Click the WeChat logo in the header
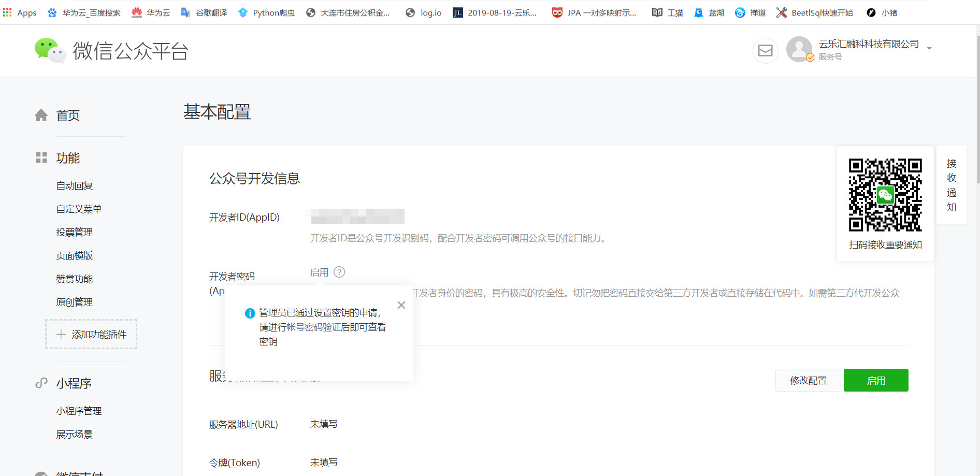Image resolution: width=980 pixels, height=476 pixels. point(50,50)
